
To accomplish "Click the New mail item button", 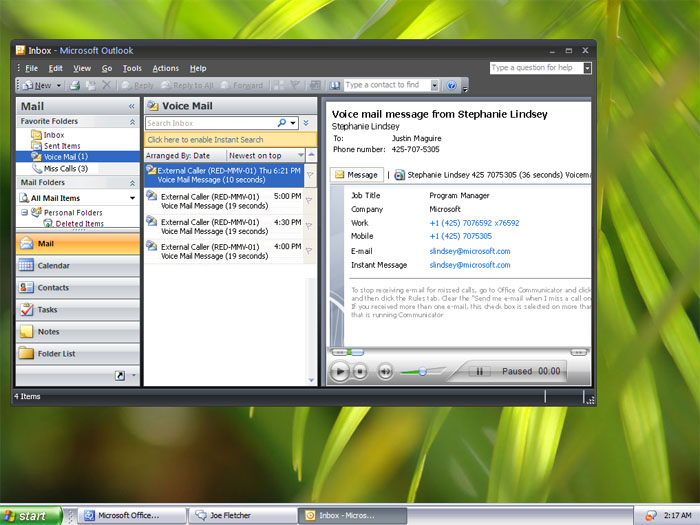I will point(37,85).
